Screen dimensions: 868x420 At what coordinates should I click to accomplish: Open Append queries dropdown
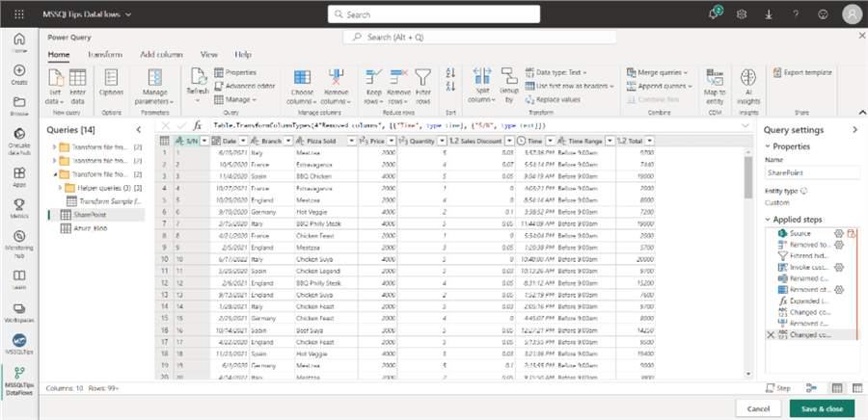pyautogui.click(x=660, y=86)
